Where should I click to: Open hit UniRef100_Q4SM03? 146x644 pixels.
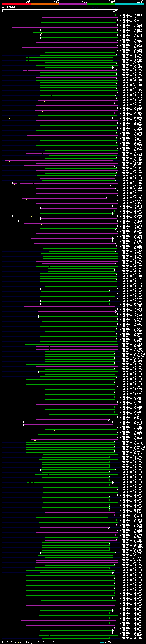(131, 216)
